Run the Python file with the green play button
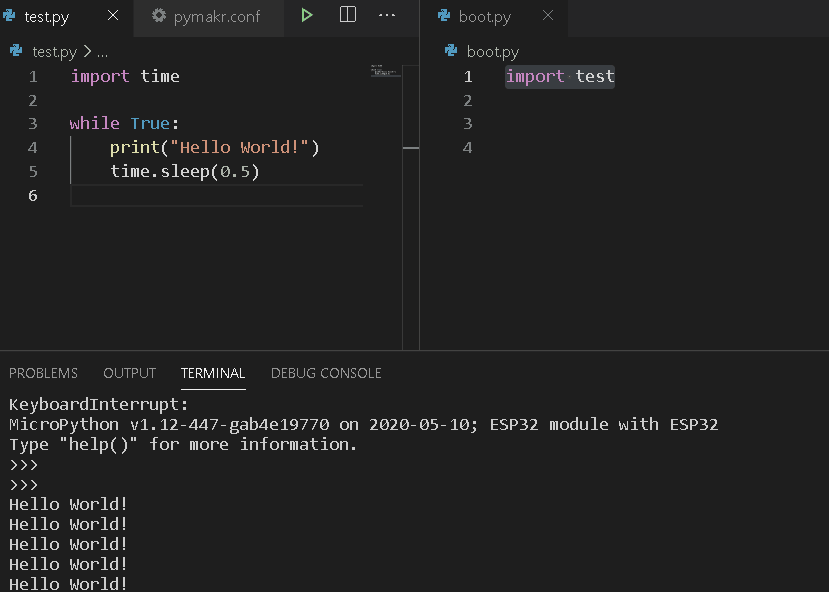Screen dimensions: 829x592 (307, 15)
